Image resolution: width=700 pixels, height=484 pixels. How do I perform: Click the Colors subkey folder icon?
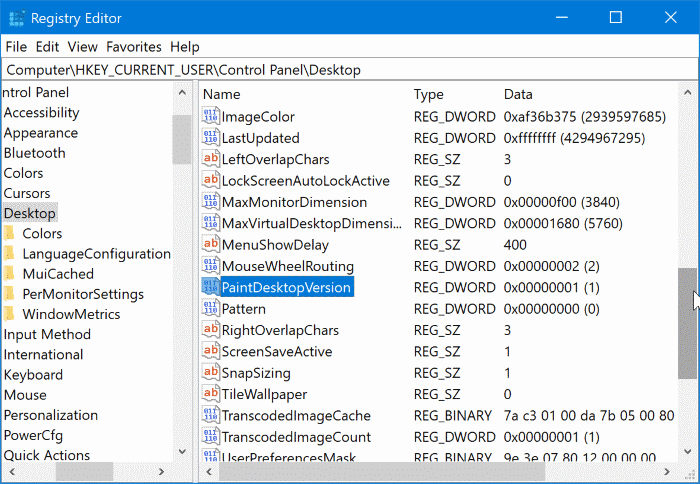(x=9, y=233)
